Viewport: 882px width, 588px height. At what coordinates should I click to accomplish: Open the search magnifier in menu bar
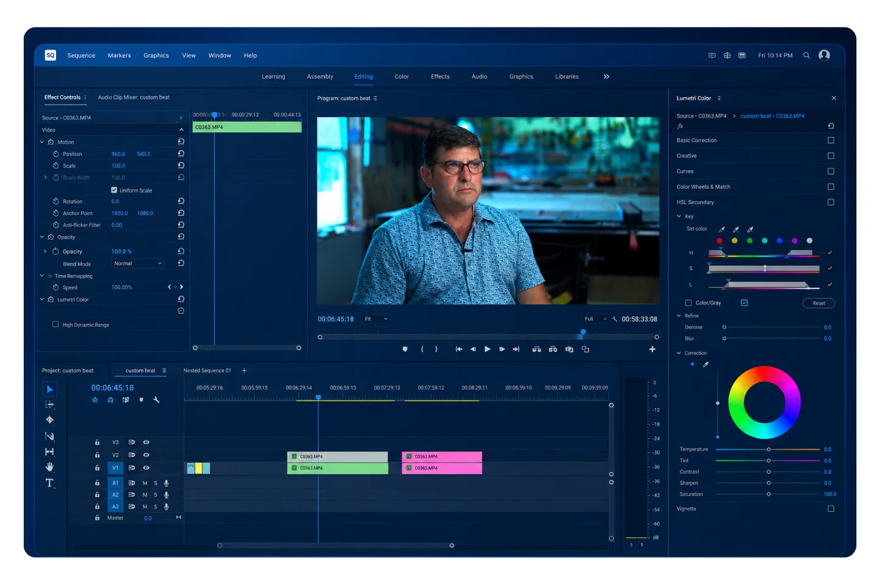[807, 55]
